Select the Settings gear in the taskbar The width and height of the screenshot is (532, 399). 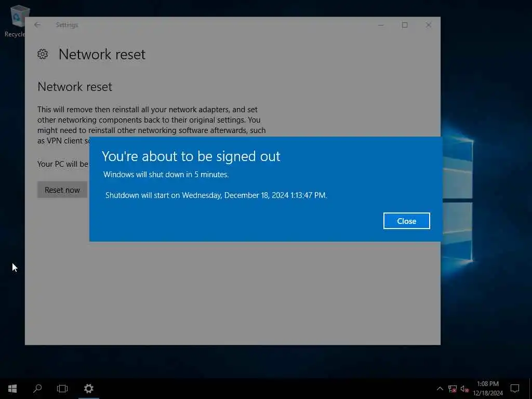coord(88,389)
